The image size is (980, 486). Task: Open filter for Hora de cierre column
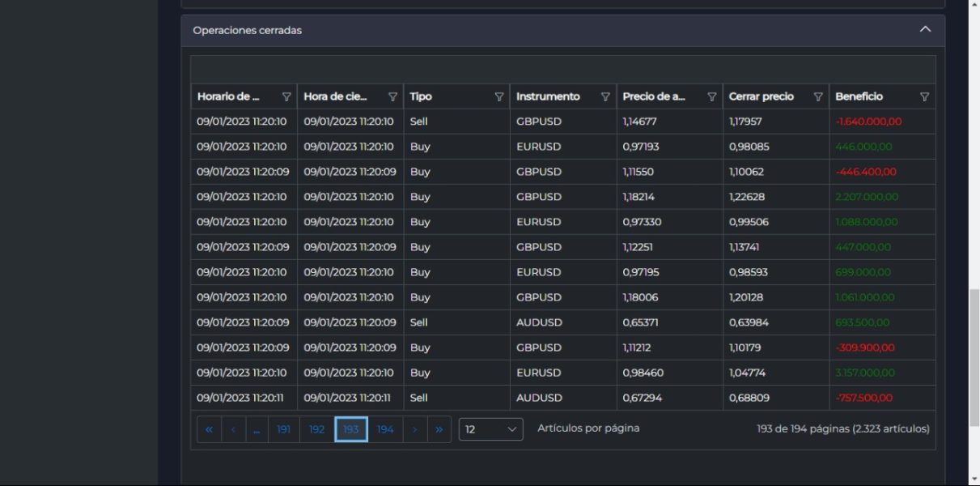(x=392, y=96)
